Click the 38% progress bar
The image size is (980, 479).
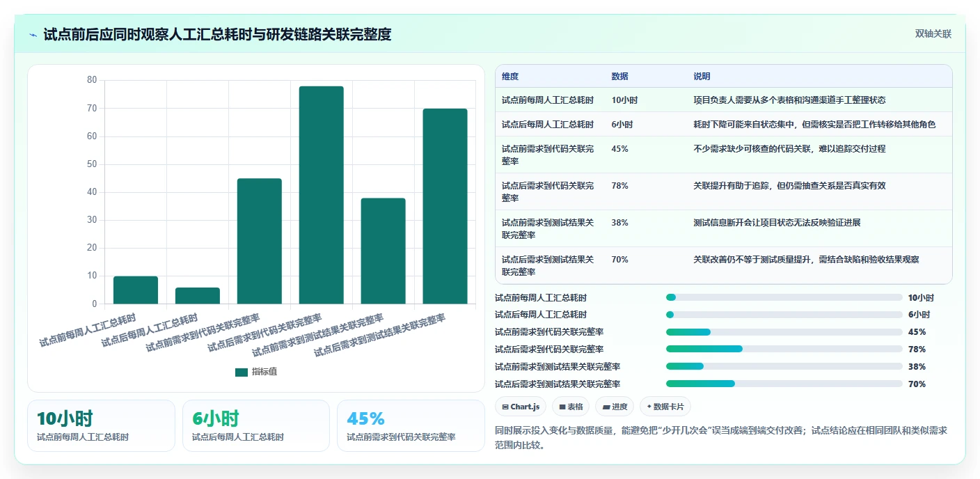(784, 366)
